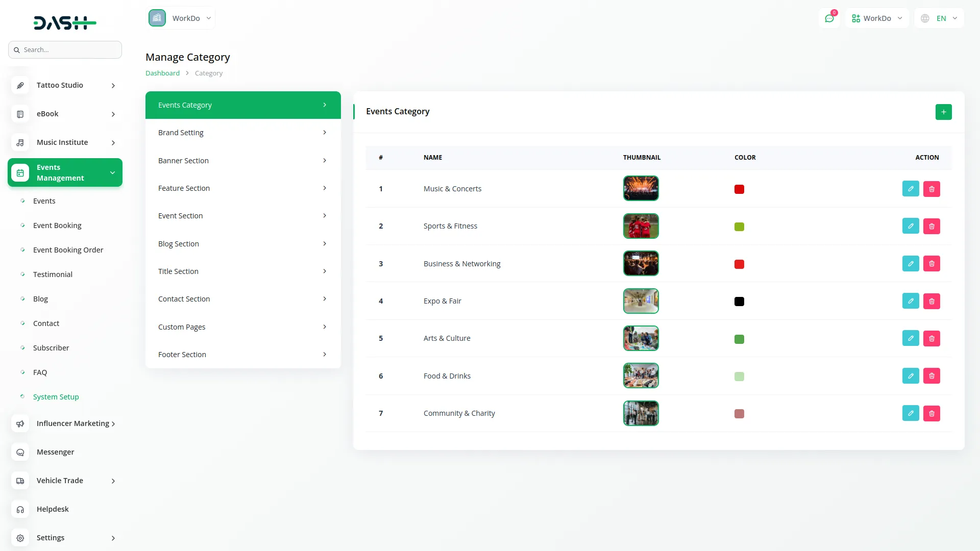
Task: Go to Event Booking Order page
Action: [x=68, y=250]
